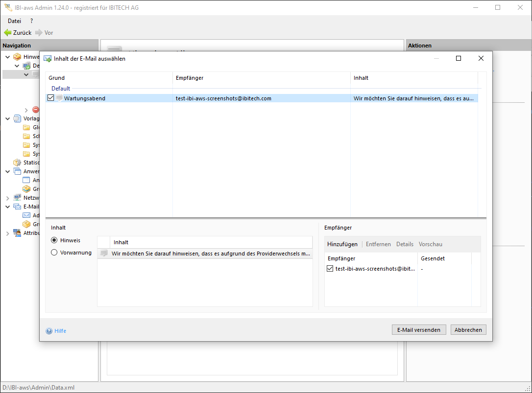This screenshot has width=532, height=393.
Task: Click the Netzwerk computers icon in navigation
Action: (18, 198)
